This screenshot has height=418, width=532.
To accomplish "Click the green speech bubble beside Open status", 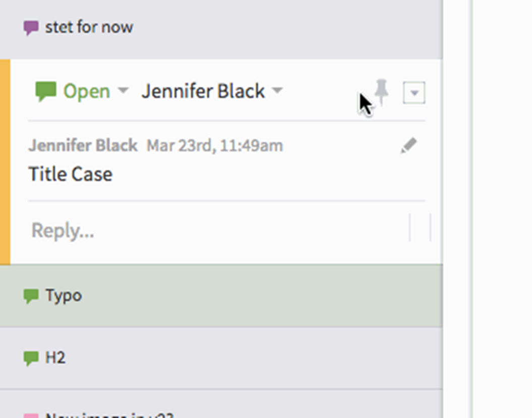I will [47, 90].
